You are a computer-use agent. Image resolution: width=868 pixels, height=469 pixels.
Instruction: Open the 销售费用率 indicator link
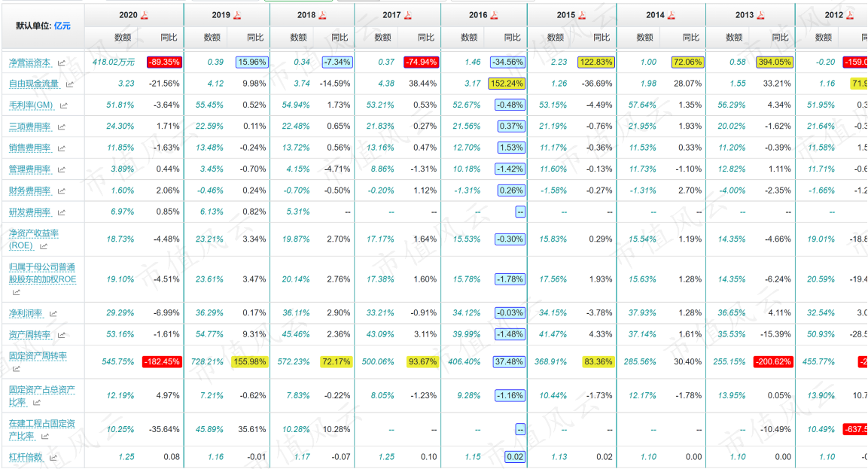[30, 148]
